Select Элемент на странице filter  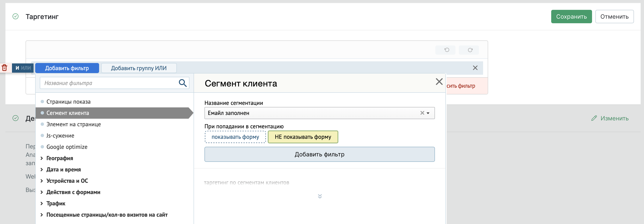coord(74,124)
